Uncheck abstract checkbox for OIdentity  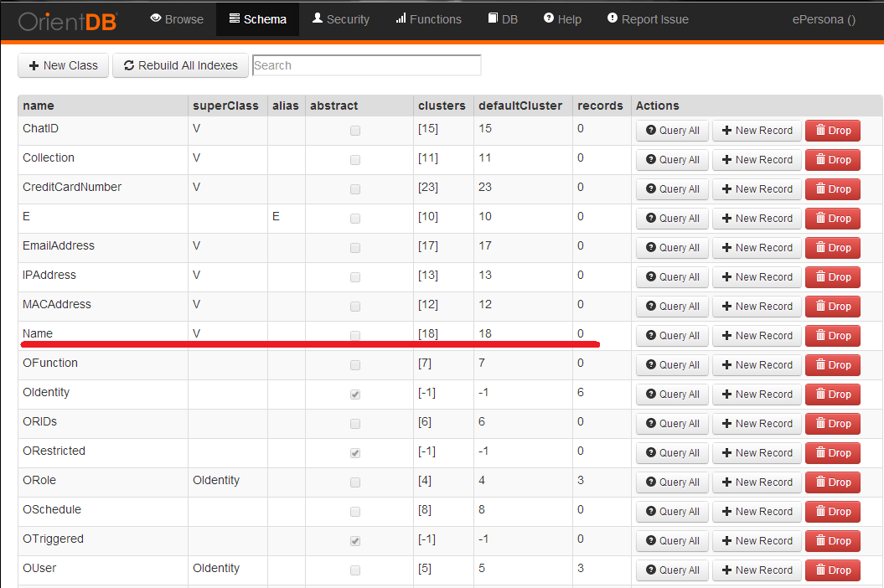tap(355, 395)
